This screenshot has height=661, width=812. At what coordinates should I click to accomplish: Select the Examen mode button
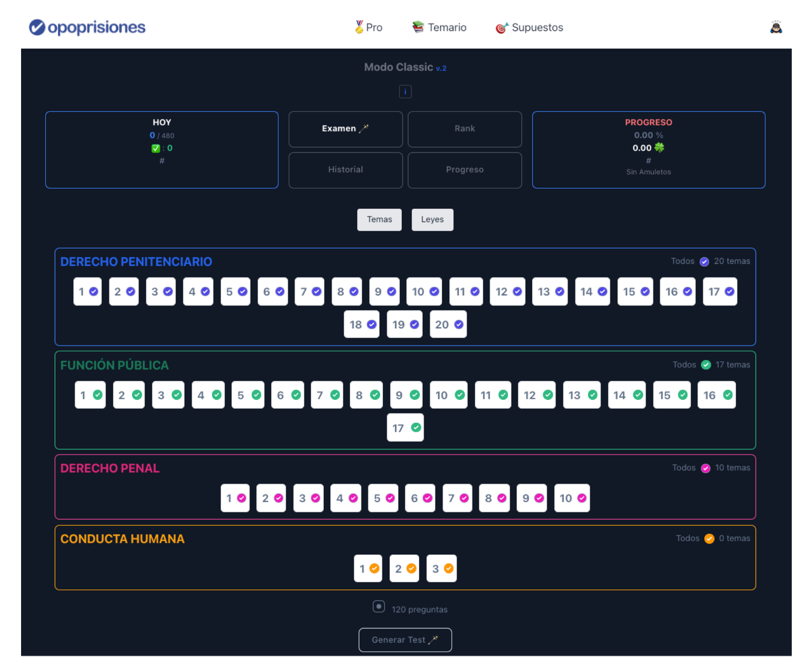[x=345, y=129]
